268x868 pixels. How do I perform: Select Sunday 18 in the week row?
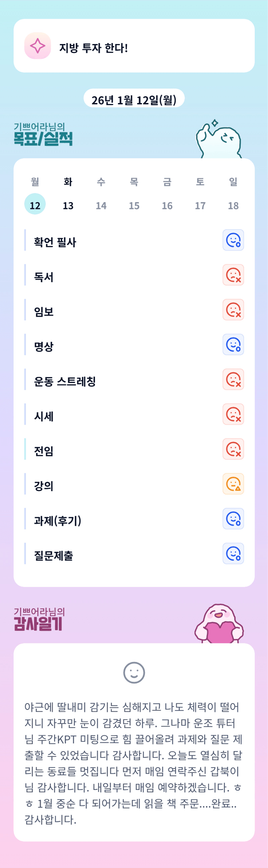pyautogui.click(x=233, y=205)
